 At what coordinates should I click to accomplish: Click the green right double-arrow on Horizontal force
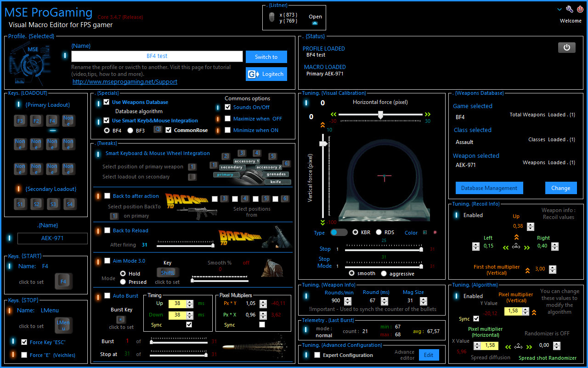click(428, 114)
